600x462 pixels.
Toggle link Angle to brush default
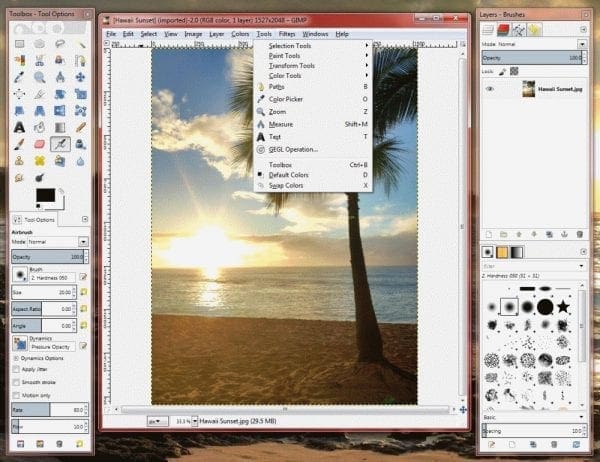tap(83, 325)
